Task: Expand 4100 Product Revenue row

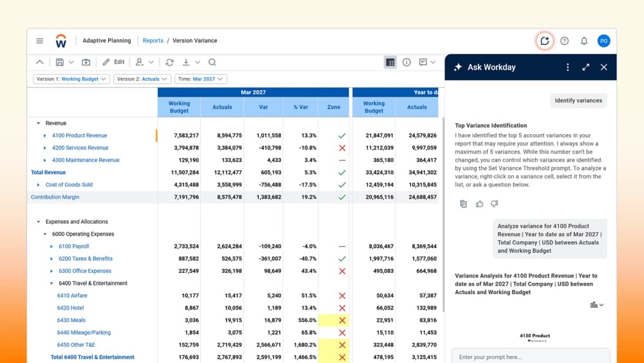Action: point(45,135)
